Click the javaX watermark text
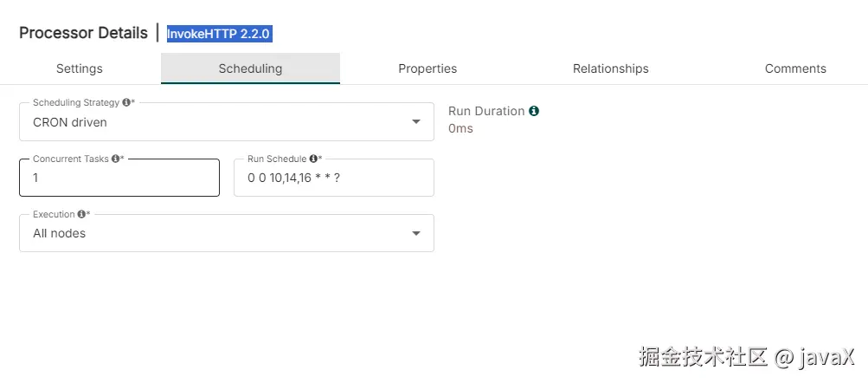The image size is (868, 383). [826, 356]
